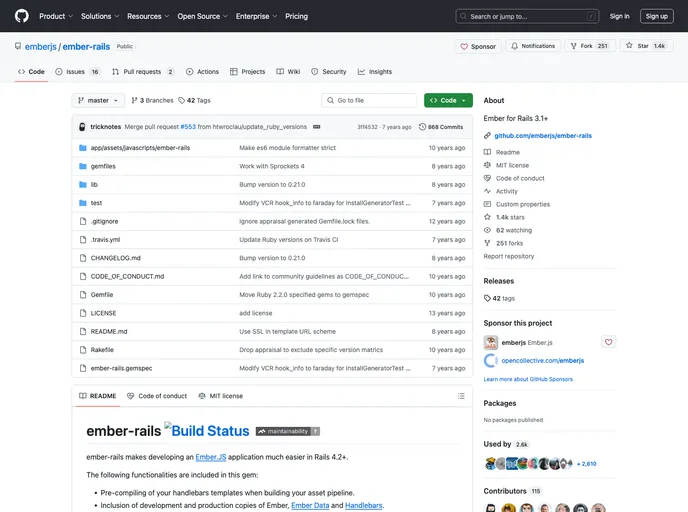
Task: Open the Wiki tab
Action: click(x=288, y=72)
